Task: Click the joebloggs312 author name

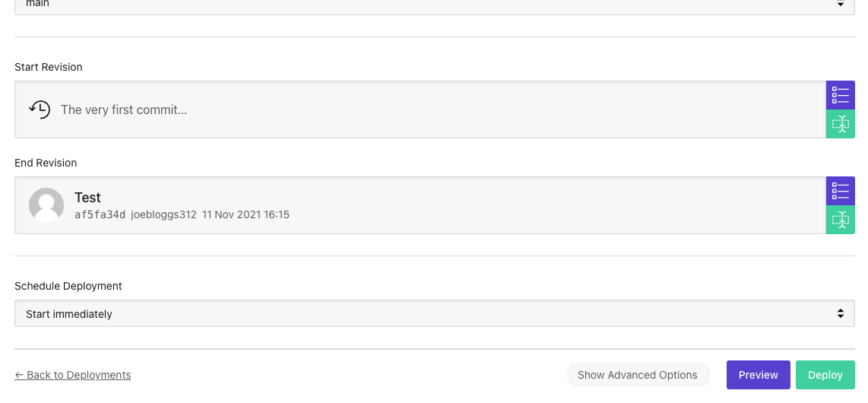Action: pyautogui.click(x=163, y=215)
